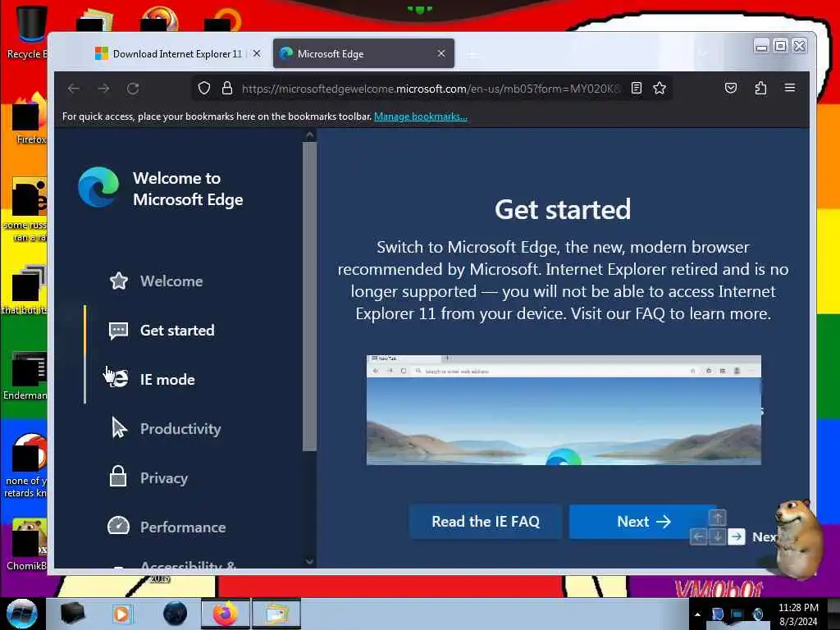Click the clock showing 11:28 PM
This screenshot has width=840, height=630.
(798, 608)
